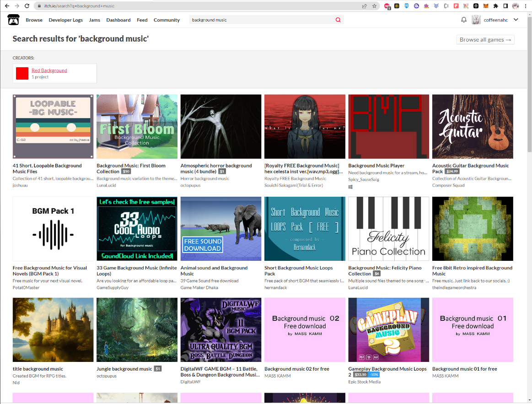The image size is (532, 404).
Task: Open the Community page
Action: pyautogui.click(x=167, y=20)
